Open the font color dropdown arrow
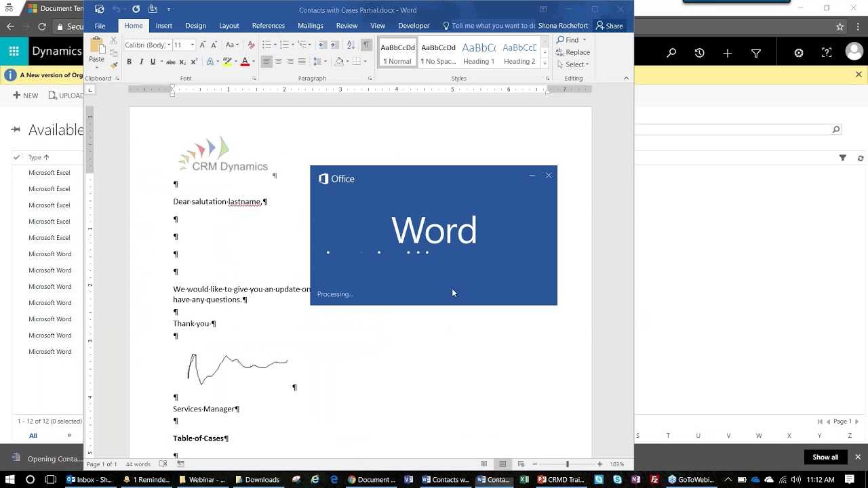This screenshot has height=488, width=868. pos(253,62)
